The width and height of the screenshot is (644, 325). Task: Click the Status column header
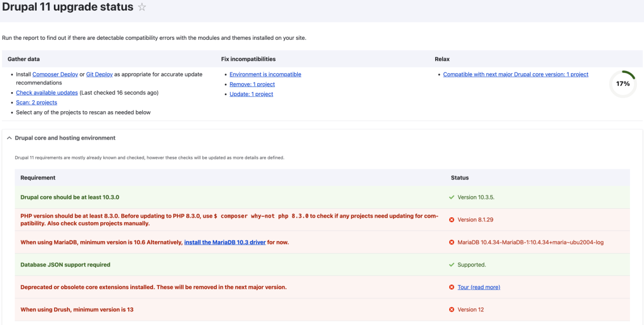click(x=459, y=178)
